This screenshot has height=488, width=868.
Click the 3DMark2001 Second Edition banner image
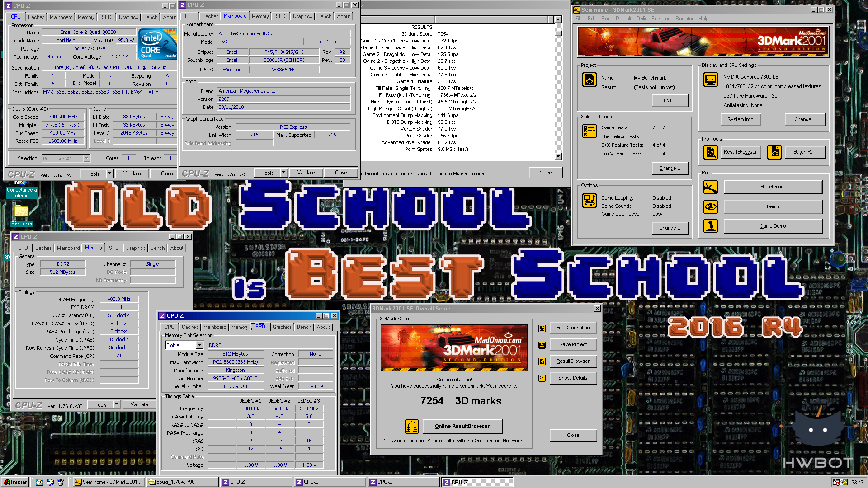click(x=703, y=42)
